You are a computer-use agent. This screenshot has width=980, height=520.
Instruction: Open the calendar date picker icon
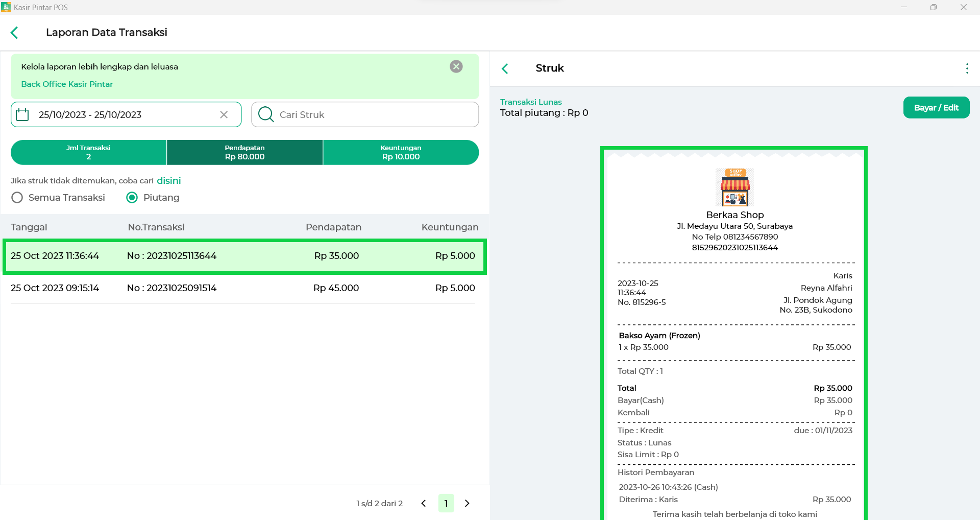(22, 114)
